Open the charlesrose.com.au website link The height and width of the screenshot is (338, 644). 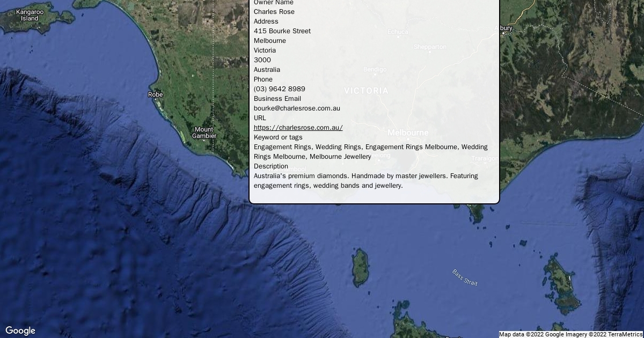point(298,128)
